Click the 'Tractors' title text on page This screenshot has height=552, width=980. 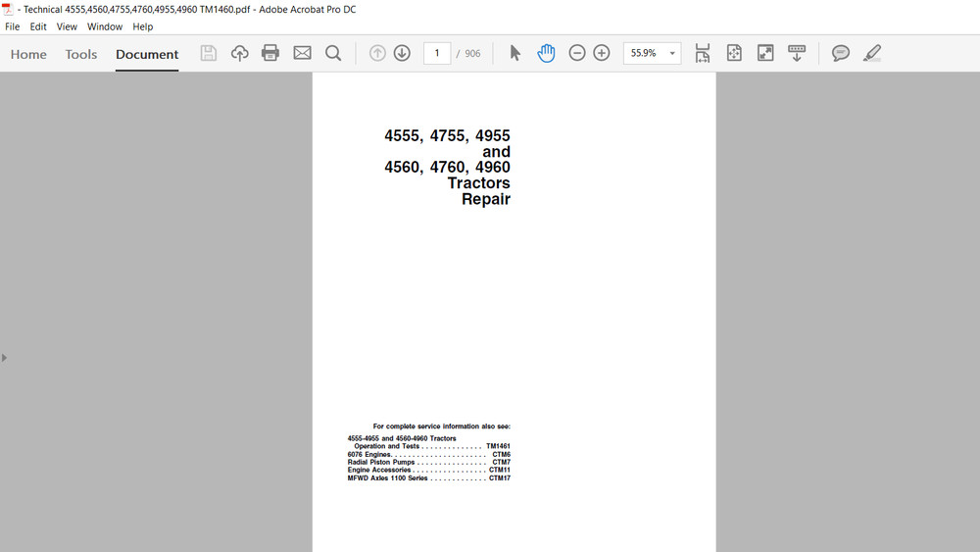coord(479,183)
